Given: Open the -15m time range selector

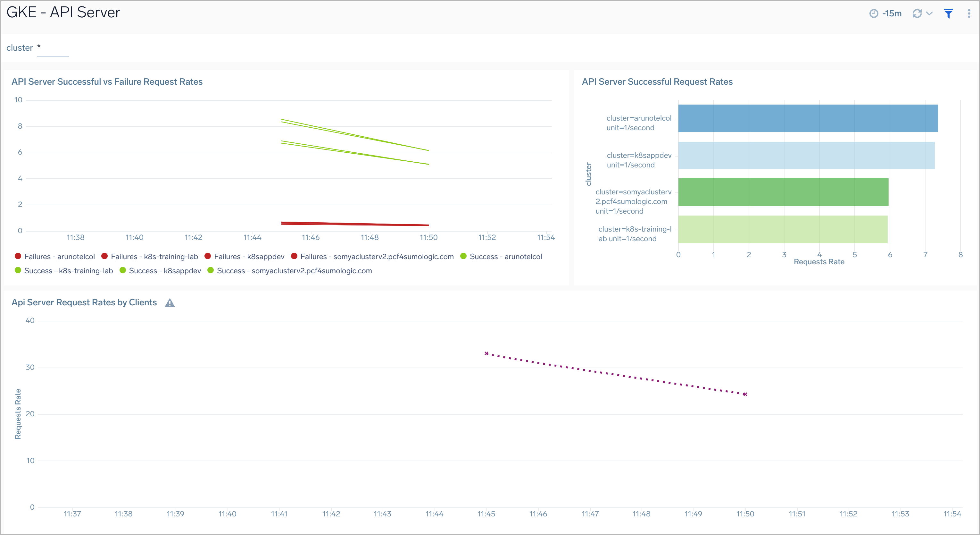Looking at the screenshot, I should click(x=892, y=13).
